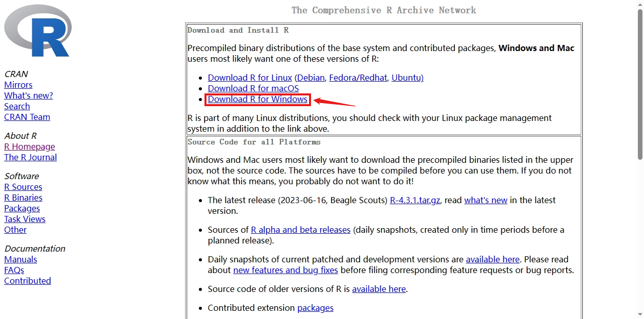644x319 pixels.
Task: Open the R alpha and beta releases link
Action: click(300, 230)
